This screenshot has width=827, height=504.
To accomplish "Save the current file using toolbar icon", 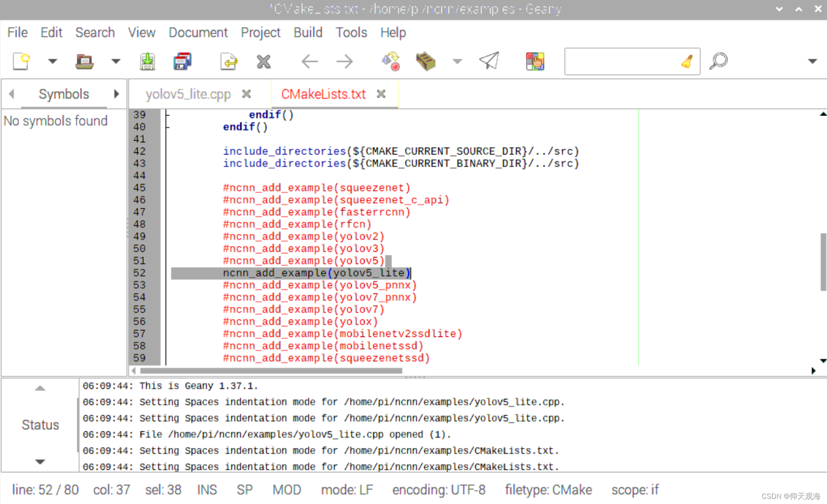I will (148, 61).
